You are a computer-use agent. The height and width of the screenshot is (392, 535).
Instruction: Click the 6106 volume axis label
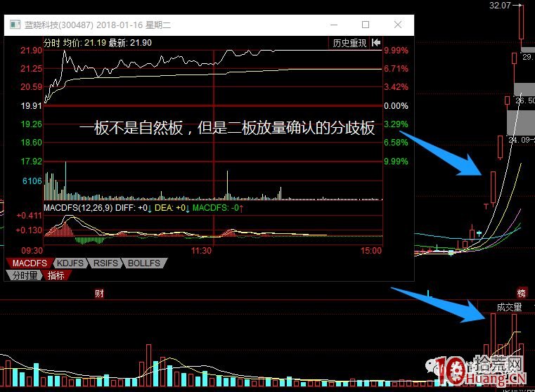(x=32, y=181)
